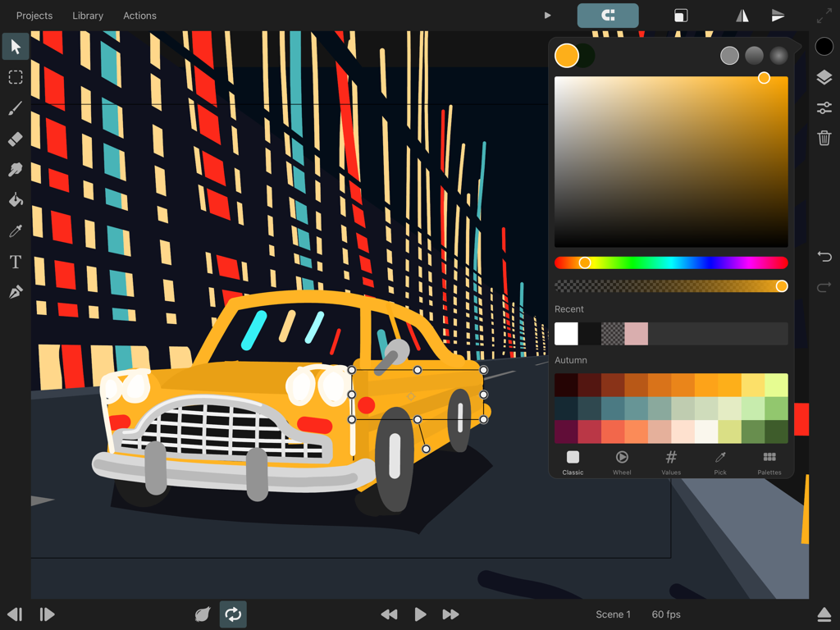Image resolution: width=840 pixels, height=630 pixels.
Task: Activate the marquee selection tool
Action: [15, 77]
